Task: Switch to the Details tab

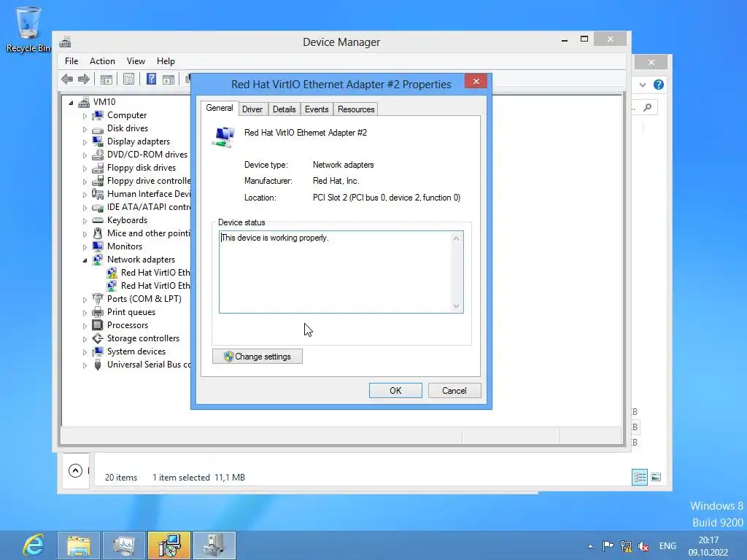Action: tap(284, 109)
